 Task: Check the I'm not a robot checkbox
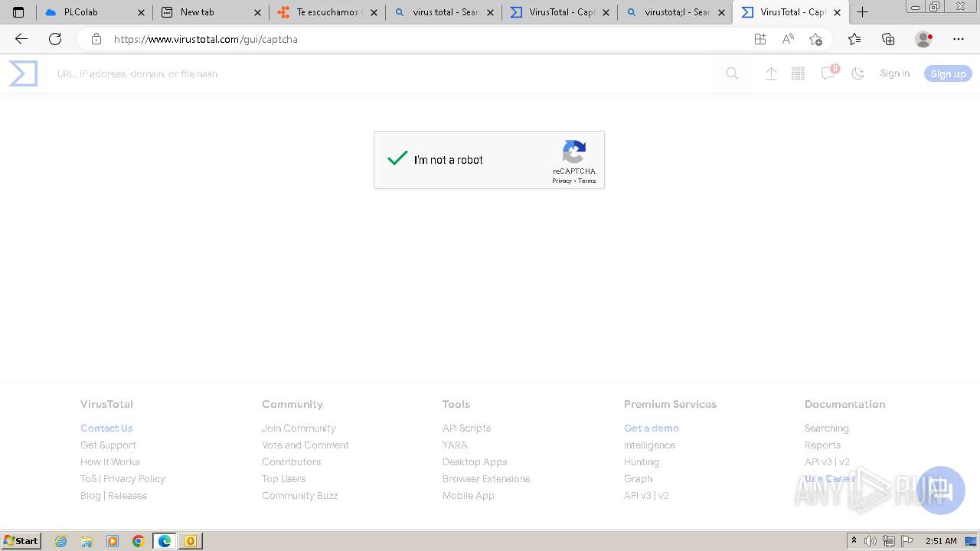[x=397, y=159]
